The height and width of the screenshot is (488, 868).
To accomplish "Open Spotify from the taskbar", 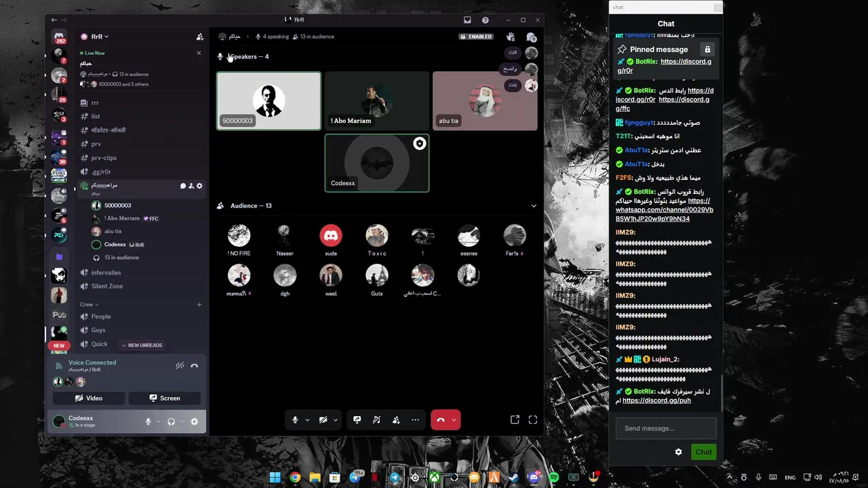I will (x=553, y=478).
